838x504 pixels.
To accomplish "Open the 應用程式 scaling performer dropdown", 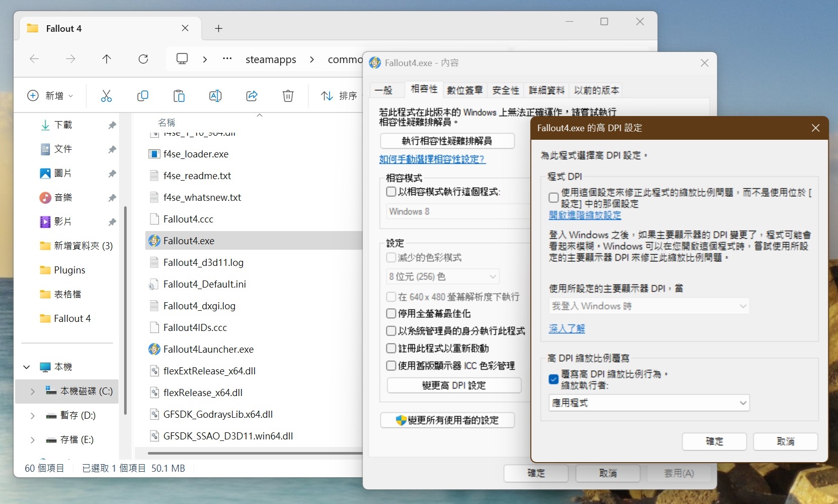I will (649, 403).
